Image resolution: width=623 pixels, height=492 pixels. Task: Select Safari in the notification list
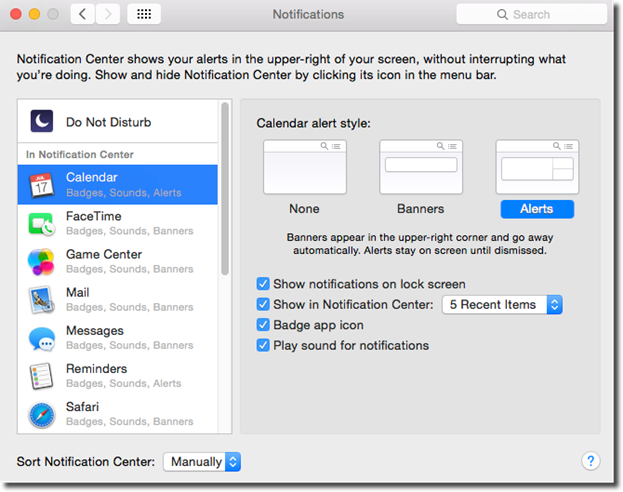(118, 414)
